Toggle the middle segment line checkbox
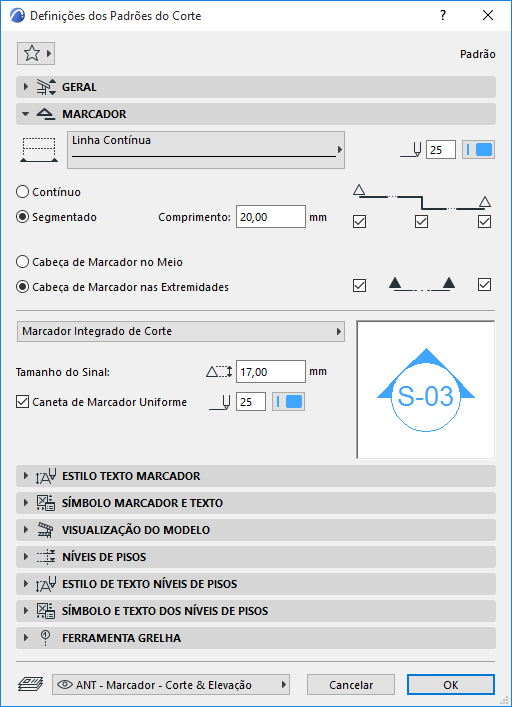Image resolution: width=512 pixels, height=707 pixels. click(421, 221)
